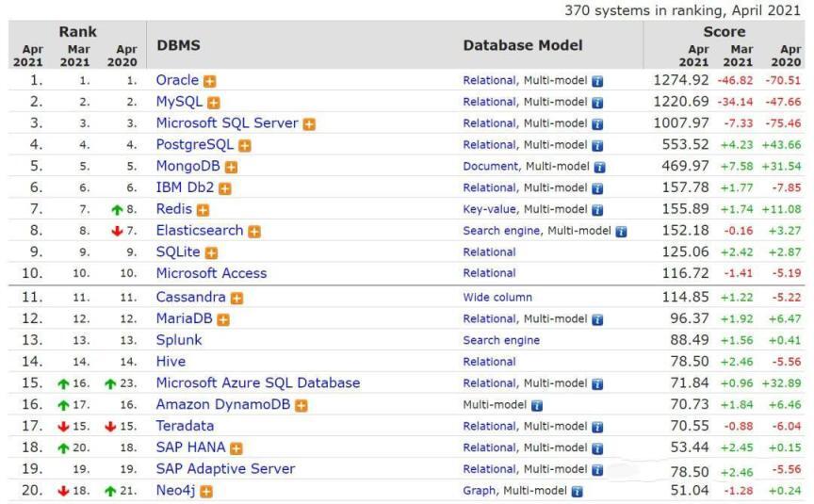
Task: Open the Microsoft Azure SQL Database link
Action: pyautogui.click(x=257, y=383)
